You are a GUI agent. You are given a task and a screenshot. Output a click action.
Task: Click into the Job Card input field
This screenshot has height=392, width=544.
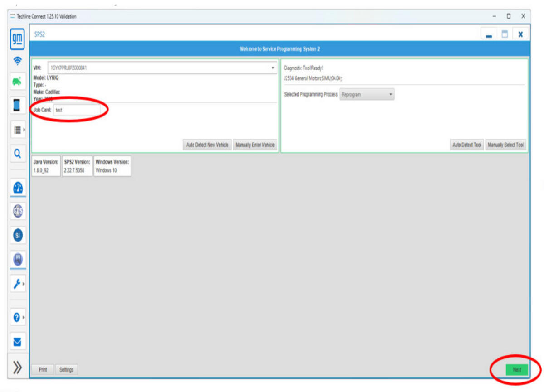click(x=76, y=110)
